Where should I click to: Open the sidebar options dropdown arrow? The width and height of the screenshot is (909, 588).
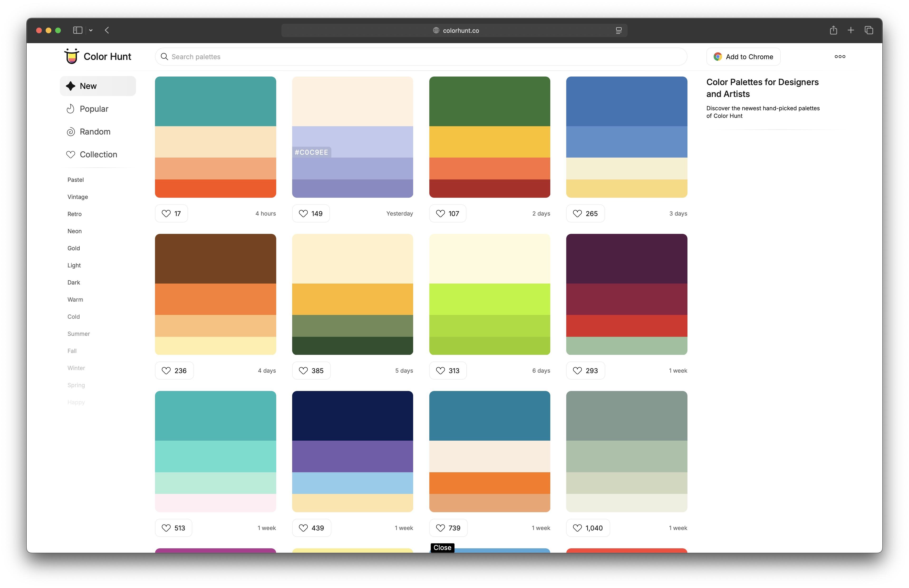(91, 30)
